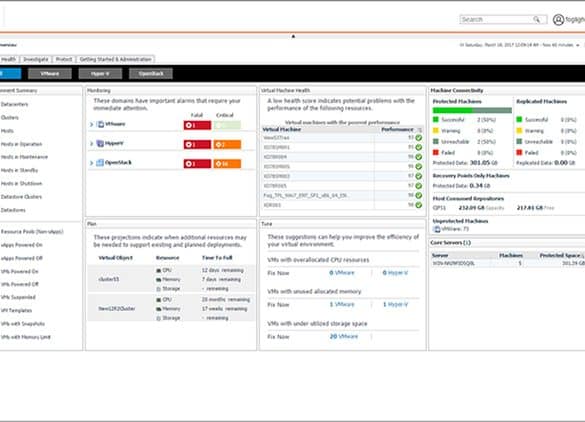
Task: Click Performance column sort icon
Action: point(419,130)
